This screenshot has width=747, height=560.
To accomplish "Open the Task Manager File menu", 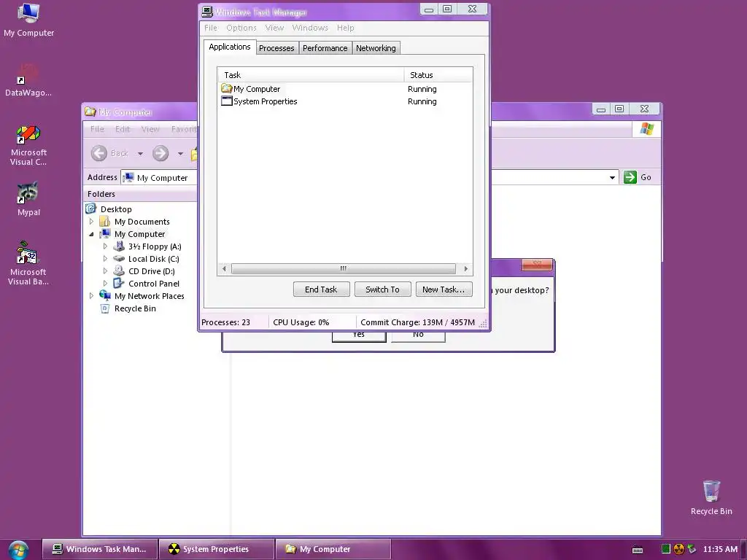I will coord(211,28).
